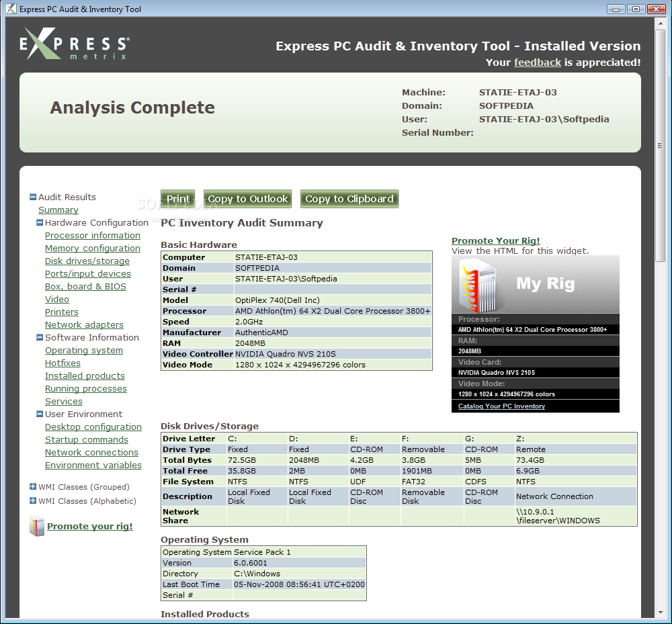Click the scrollbar up arrow
Viewport: 672px width, 624px height.
tap(660, 22)
